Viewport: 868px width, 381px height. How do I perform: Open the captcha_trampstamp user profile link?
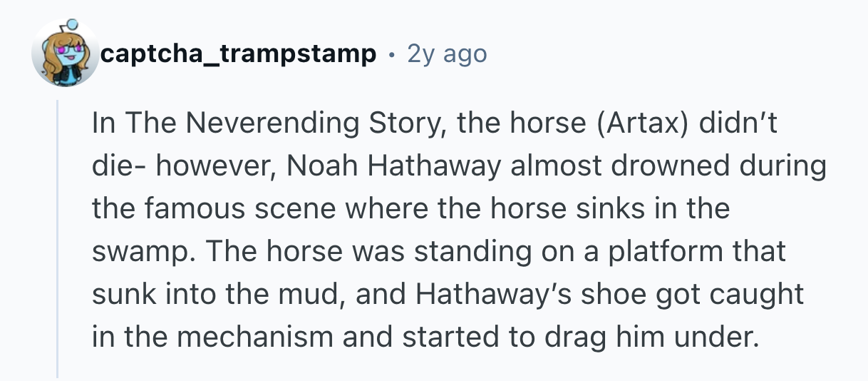239,54
